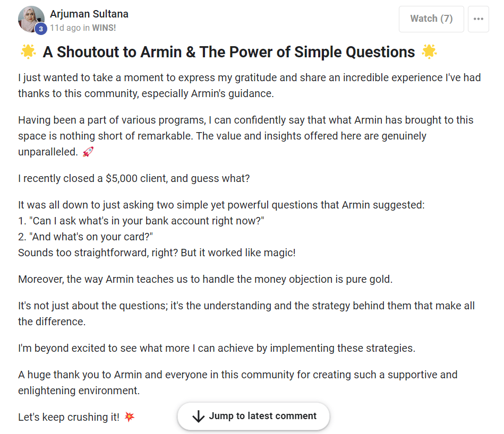The width and height of the screenshot is (504, 434).
Task: Click the post title about Armin
Action: click(229, 52)
